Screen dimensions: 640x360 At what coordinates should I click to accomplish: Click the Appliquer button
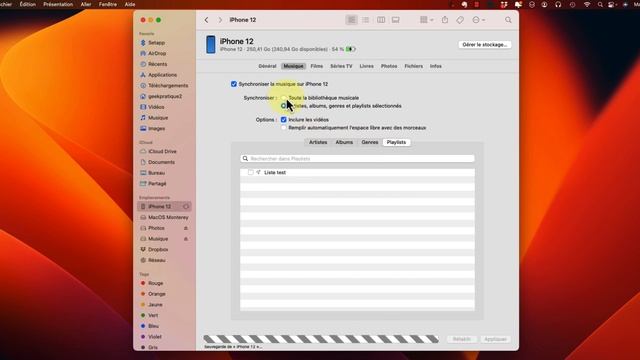click(495, 339)
